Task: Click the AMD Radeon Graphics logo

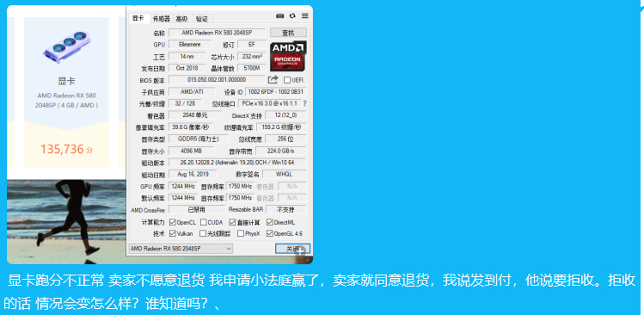Action: coord(288,56)
